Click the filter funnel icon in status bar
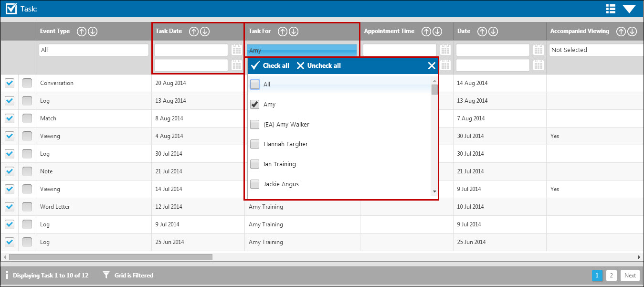Image resolution: width=644 pixels, height=287 pixels. (106, 275)
